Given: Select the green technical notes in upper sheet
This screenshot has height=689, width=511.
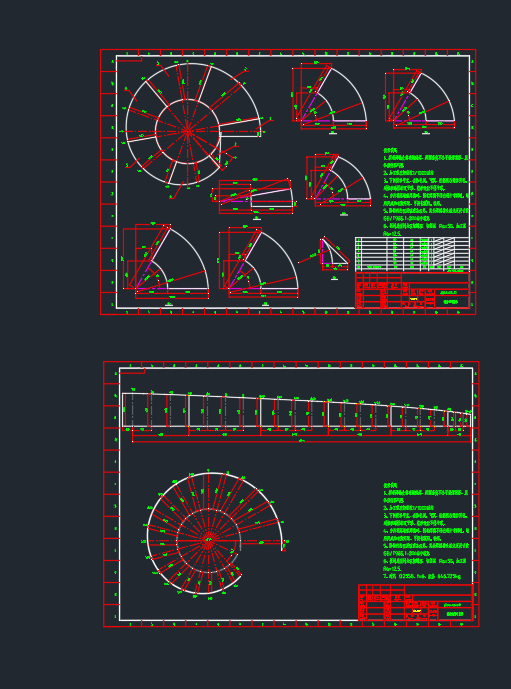Looking at the screenshot, I should tap(425, 192).
